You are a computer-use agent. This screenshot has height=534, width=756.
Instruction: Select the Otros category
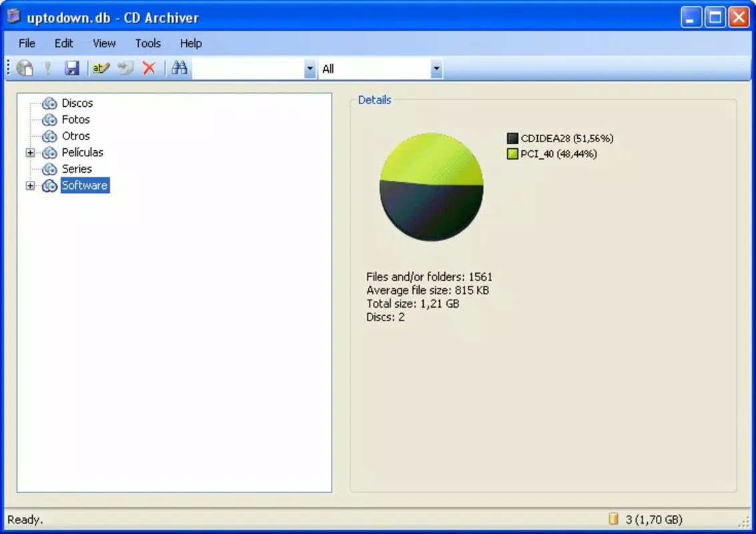[x=75, y=136]
